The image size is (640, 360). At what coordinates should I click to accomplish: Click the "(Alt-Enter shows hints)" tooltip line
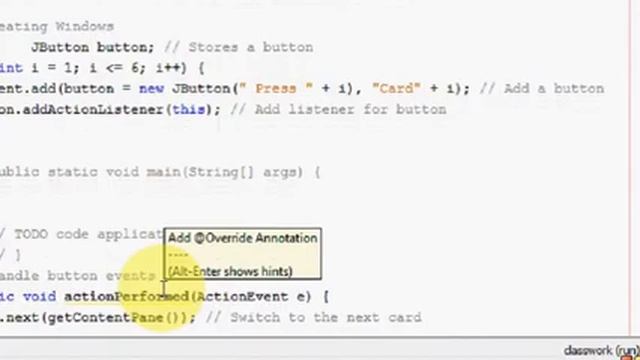click(x=230, y=271)
